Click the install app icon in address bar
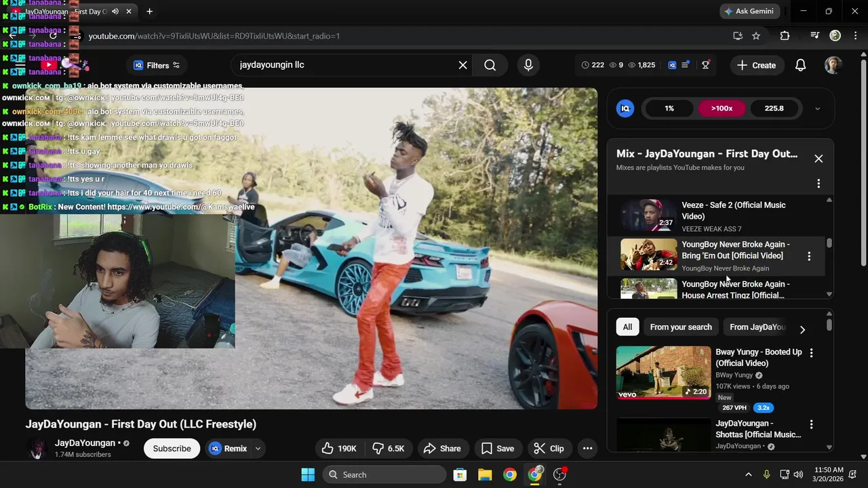868x488 pixels. tap(738, 36)
